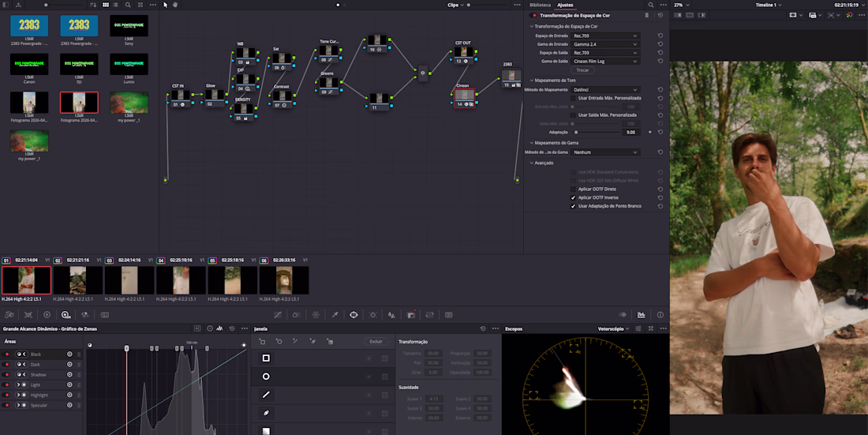868x435 pixels.
Task: Toggle the Color Space Transform effect on/off
Action: 533,15
